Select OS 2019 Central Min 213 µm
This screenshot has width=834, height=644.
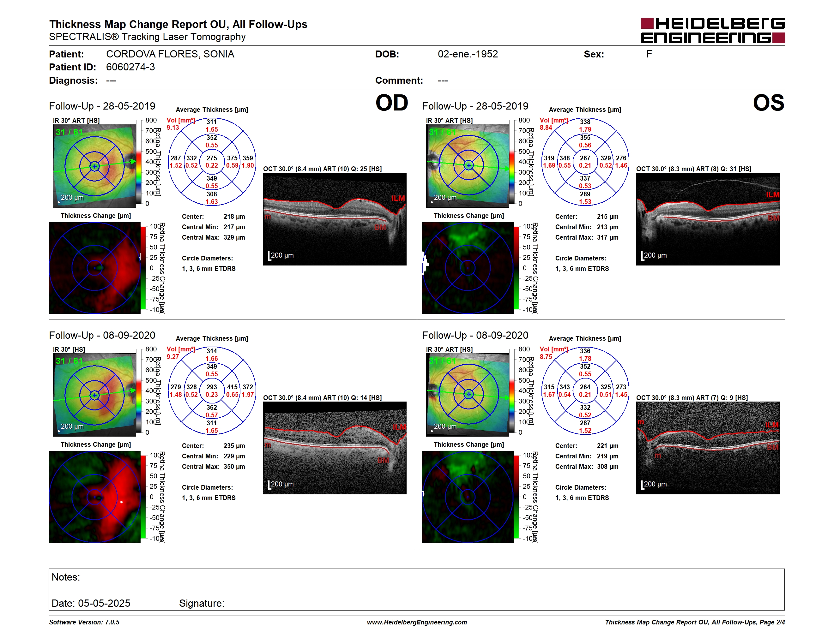tap(587, 227)
